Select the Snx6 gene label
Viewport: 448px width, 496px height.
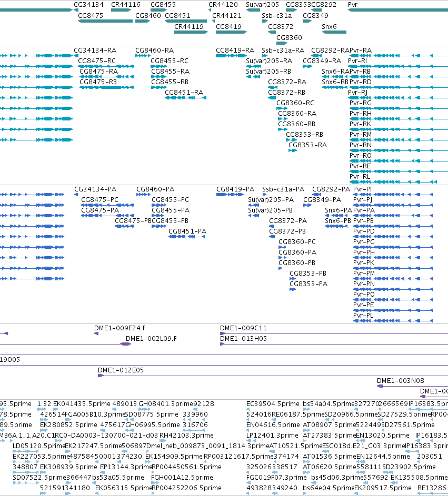click(x=329, y=27)
